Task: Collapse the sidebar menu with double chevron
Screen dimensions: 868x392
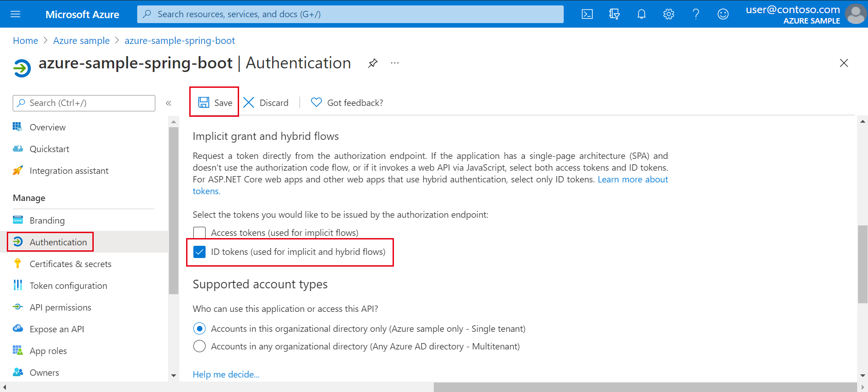Action: pyautogui.click(x=168, y=103)
